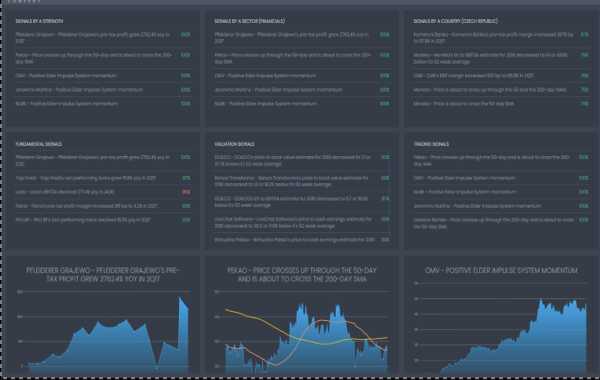The width and height of the screenshot is (600, 380).
Task: Open Moneta EV to EBITDA estimate signal
Action: (x=501, y=58)
